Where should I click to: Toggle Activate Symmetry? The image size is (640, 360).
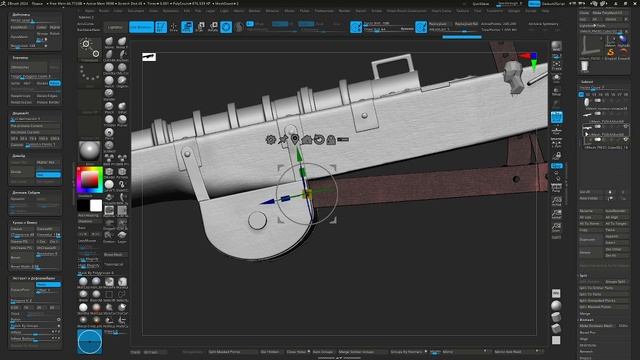point(543,24)
